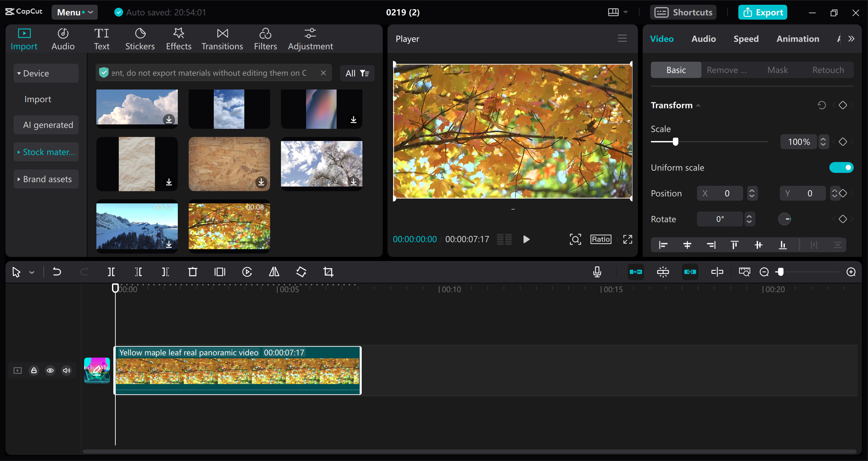Click the Split tool icon in toolbar
868x461 pixels.
point(111,272)
